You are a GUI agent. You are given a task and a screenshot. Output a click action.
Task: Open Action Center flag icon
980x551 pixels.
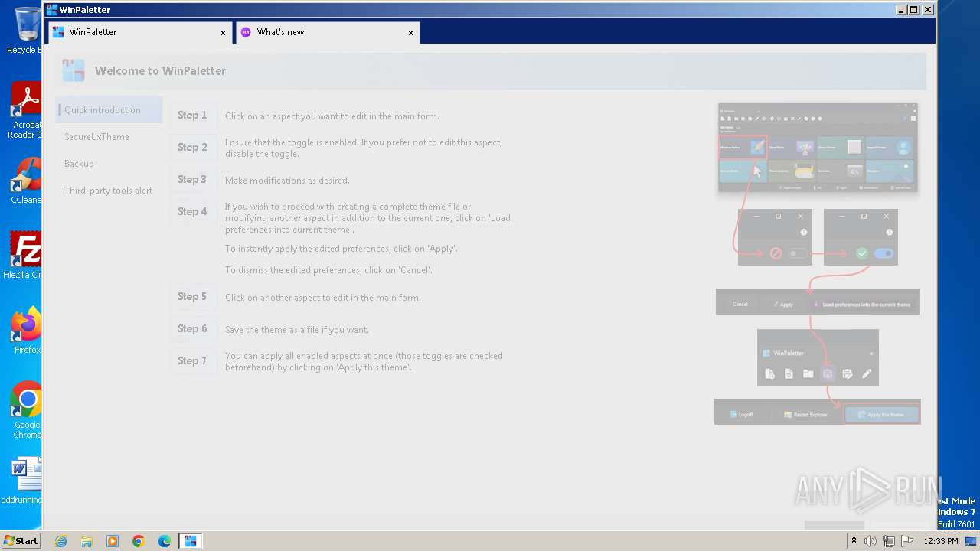tap(907, 541)
